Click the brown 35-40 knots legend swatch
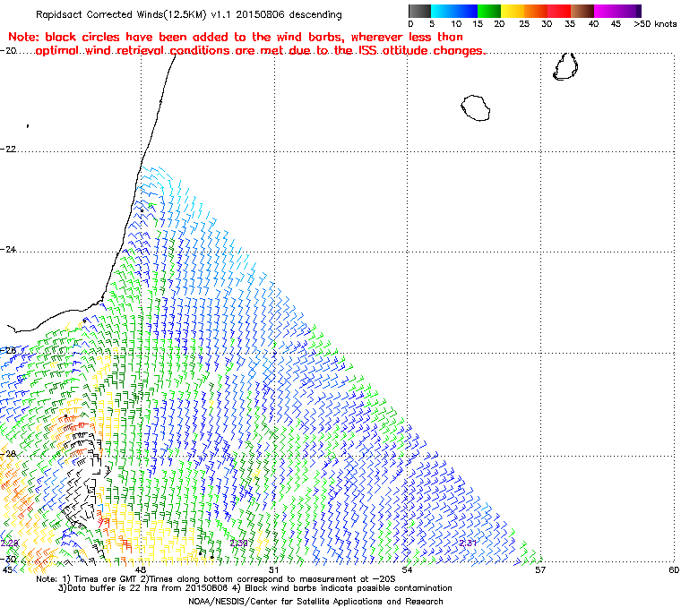 pos(582,11)
